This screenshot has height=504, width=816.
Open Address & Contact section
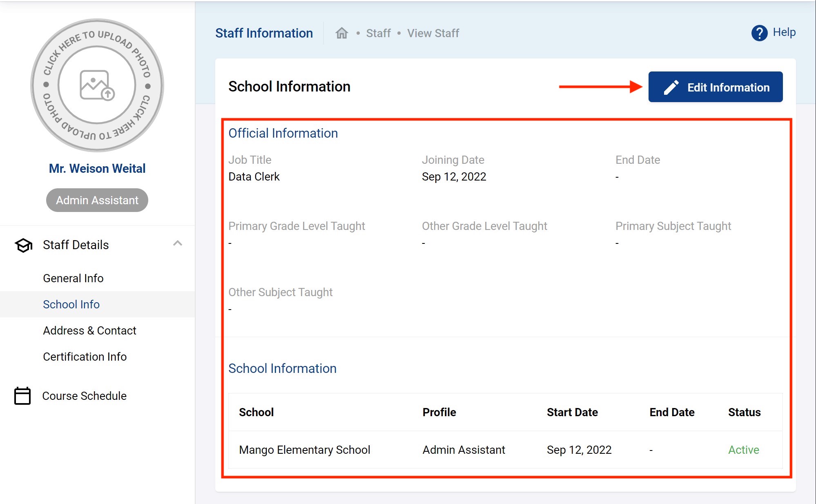coord(89,330)
